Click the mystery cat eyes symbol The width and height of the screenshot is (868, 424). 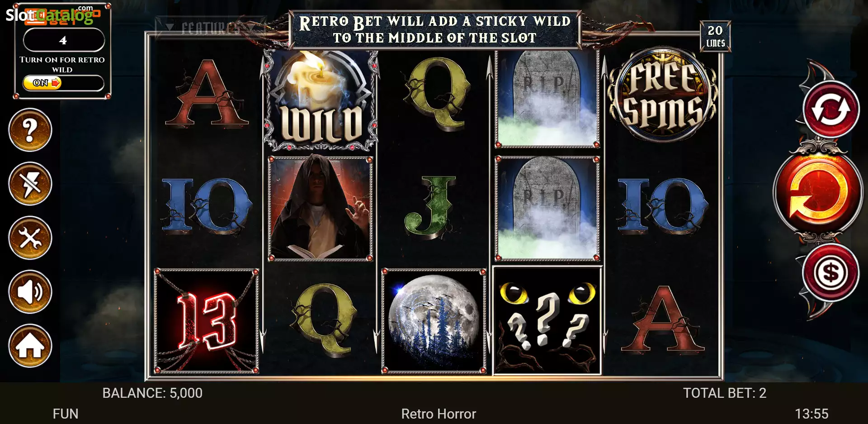(547, 321)
